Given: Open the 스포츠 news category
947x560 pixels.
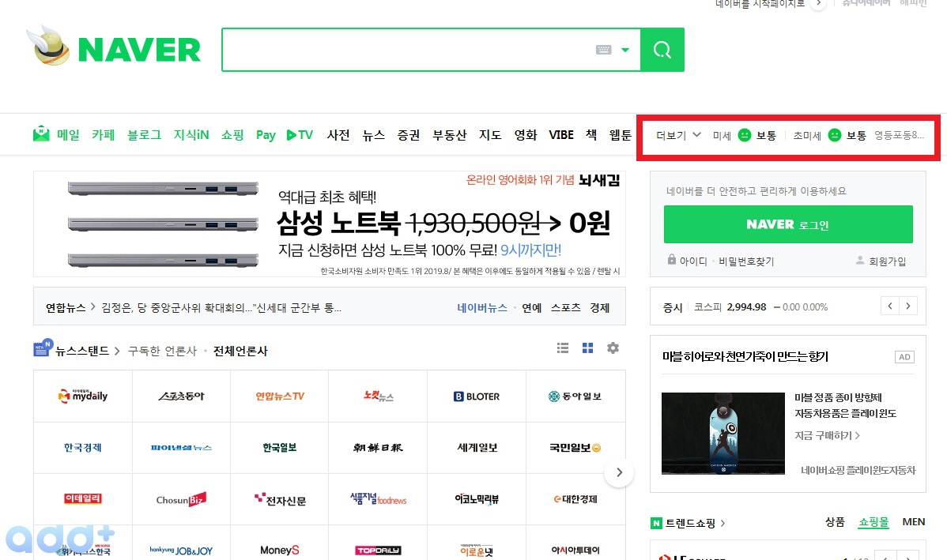Looking at the screenshot, I should pyautogui.click(x=566, y=308).
